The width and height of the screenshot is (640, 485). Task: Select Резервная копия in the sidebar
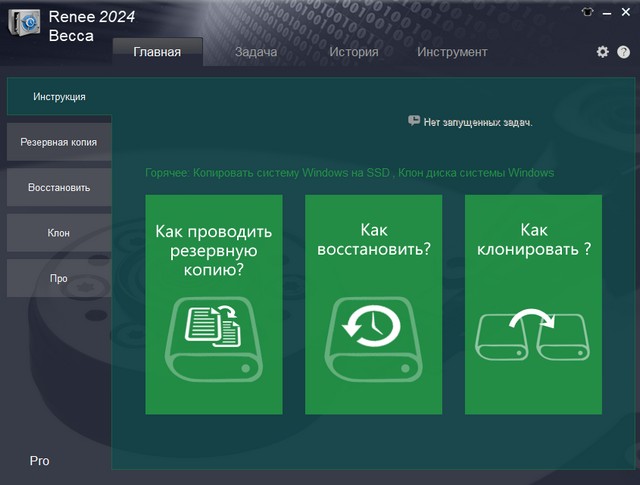pos(59,142)
